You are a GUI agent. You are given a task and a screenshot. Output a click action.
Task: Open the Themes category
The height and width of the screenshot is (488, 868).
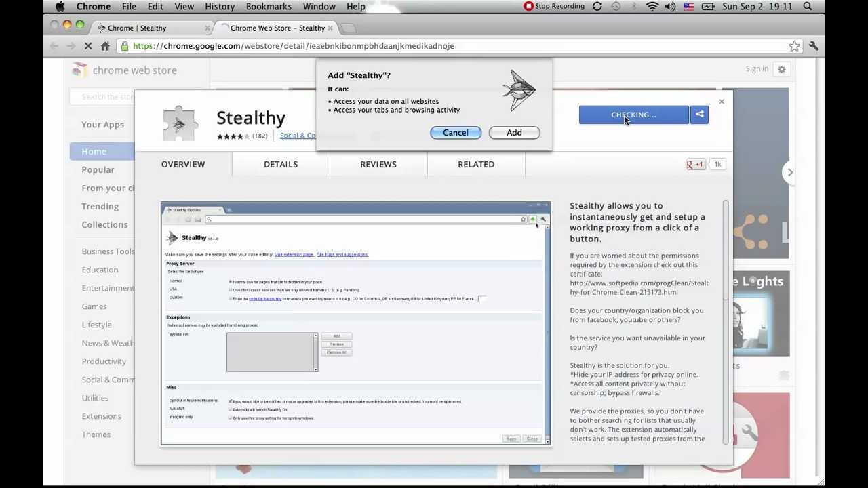click(96, 434)
